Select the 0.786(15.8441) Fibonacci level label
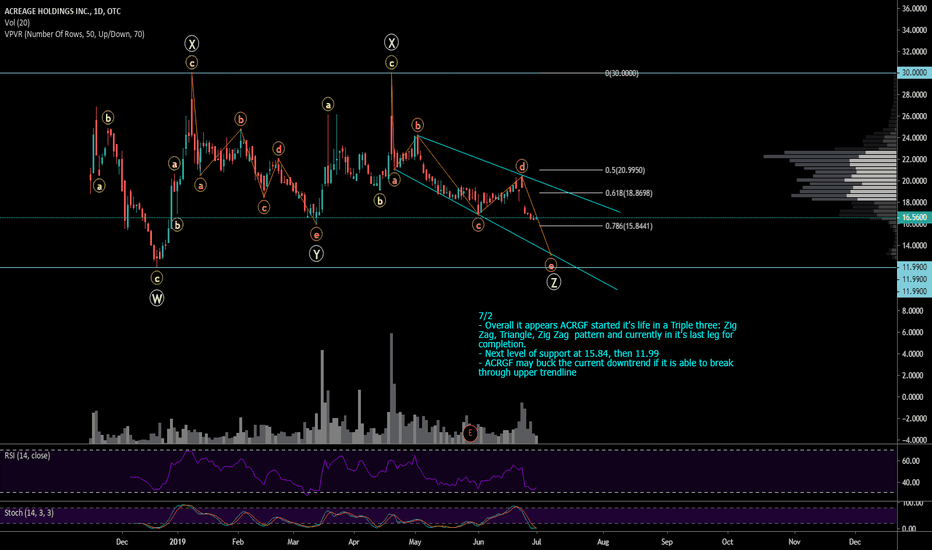 tap(628, 226)
